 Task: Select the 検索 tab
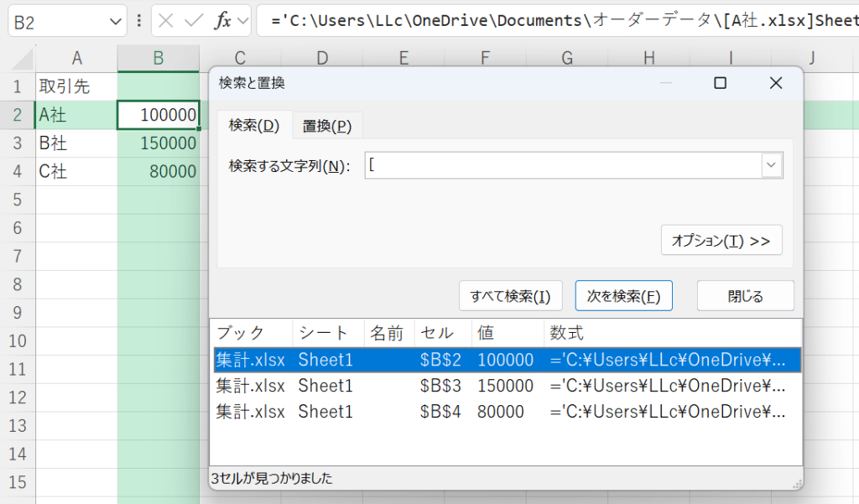[x=254, y=126]
